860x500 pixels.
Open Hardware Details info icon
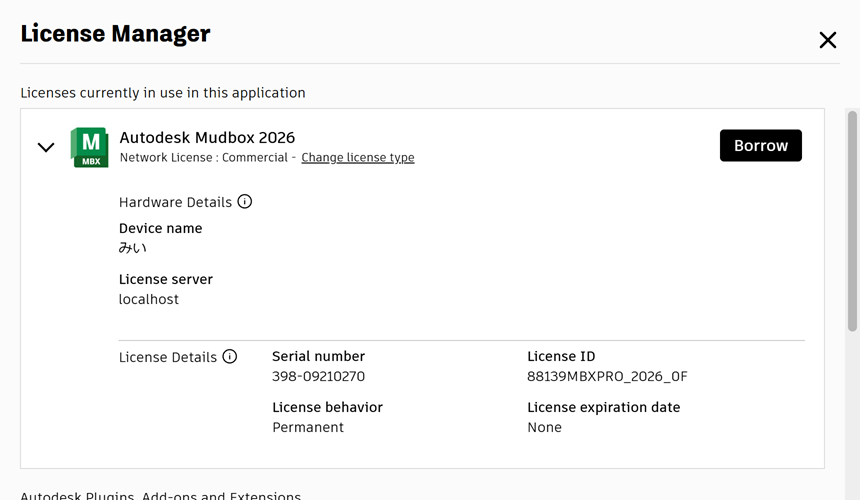point(245,202)
